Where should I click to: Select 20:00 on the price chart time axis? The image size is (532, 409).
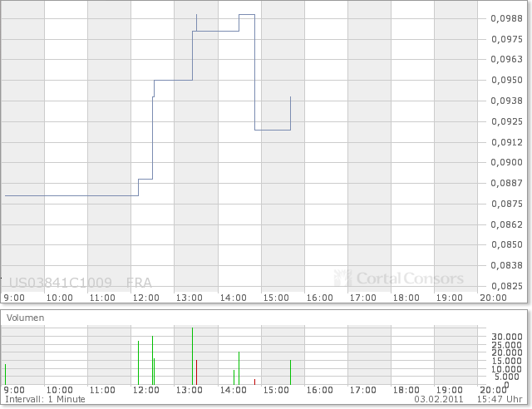[x=493, y=298]
